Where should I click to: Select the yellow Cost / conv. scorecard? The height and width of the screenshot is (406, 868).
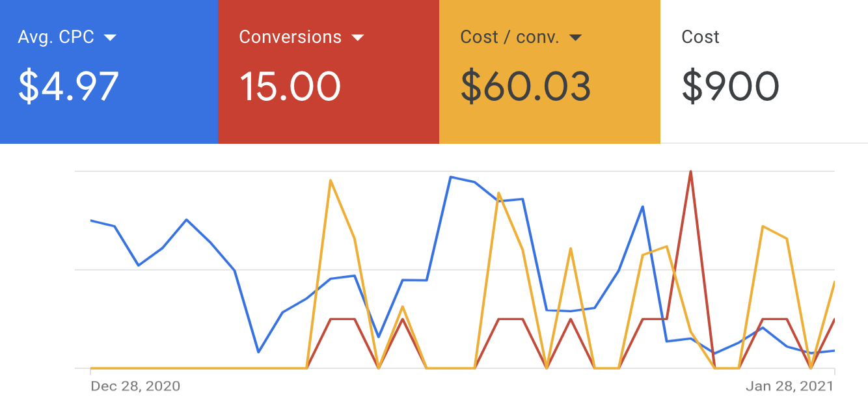(x=550, y=72)
